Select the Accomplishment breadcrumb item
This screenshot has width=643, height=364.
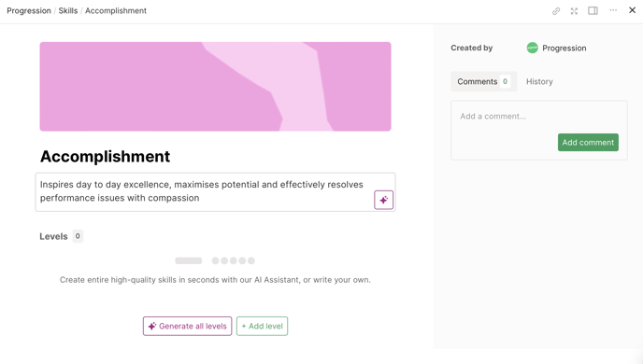pyautogui.click(x=116, y=10)
